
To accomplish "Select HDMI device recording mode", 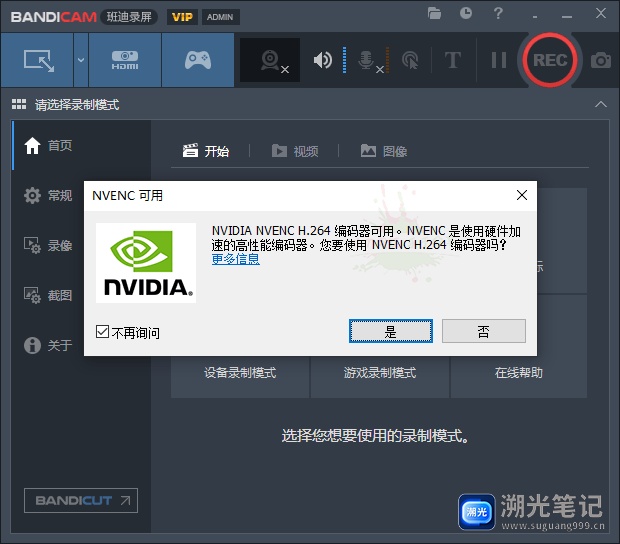I will (125, 60).
